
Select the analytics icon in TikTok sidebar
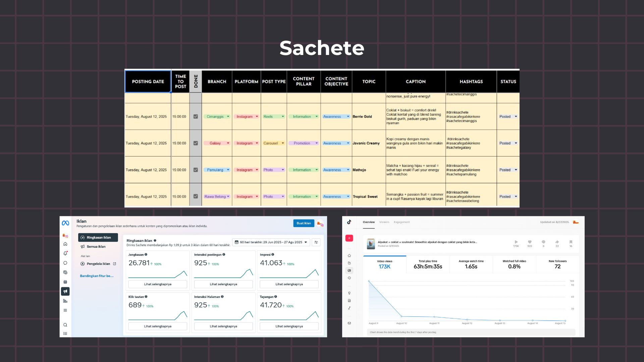[x=349, y=270]
